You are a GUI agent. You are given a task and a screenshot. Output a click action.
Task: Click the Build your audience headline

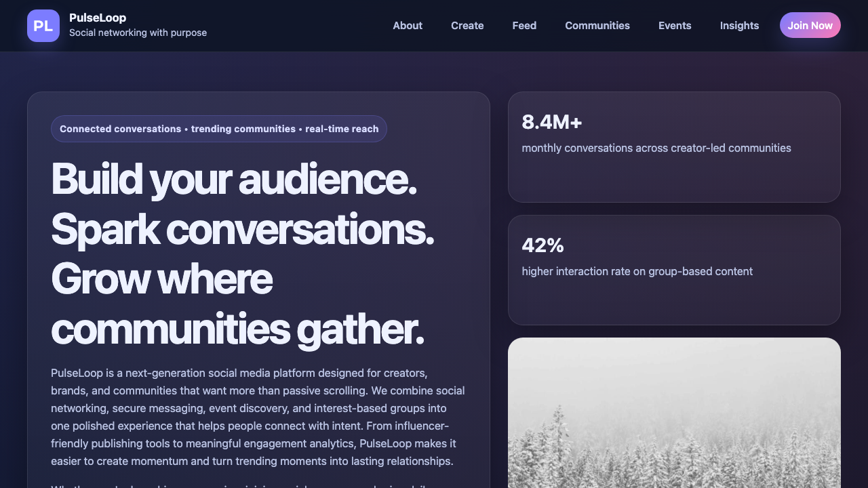point(243,254)
